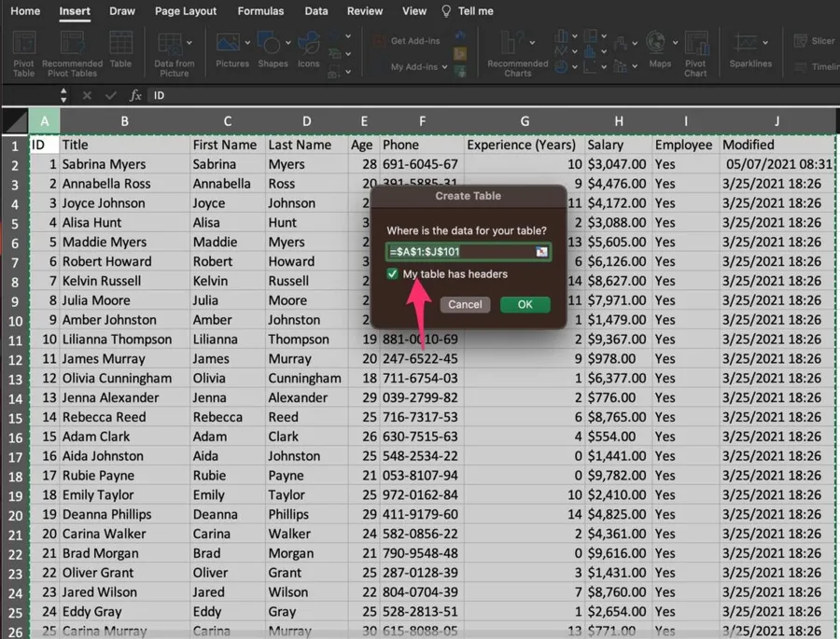
Task: Click the range selector icon in dialog
Action: (x=541, y=253)
